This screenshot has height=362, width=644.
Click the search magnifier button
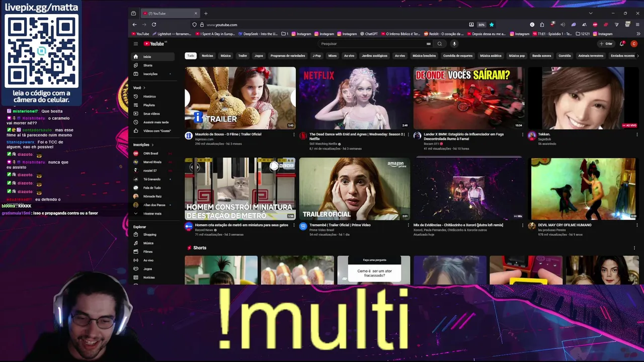pos(439,44)
